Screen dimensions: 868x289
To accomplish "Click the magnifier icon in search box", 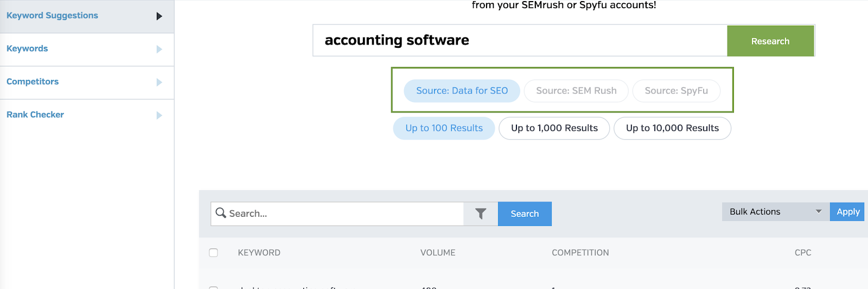I will pos(221,213).
